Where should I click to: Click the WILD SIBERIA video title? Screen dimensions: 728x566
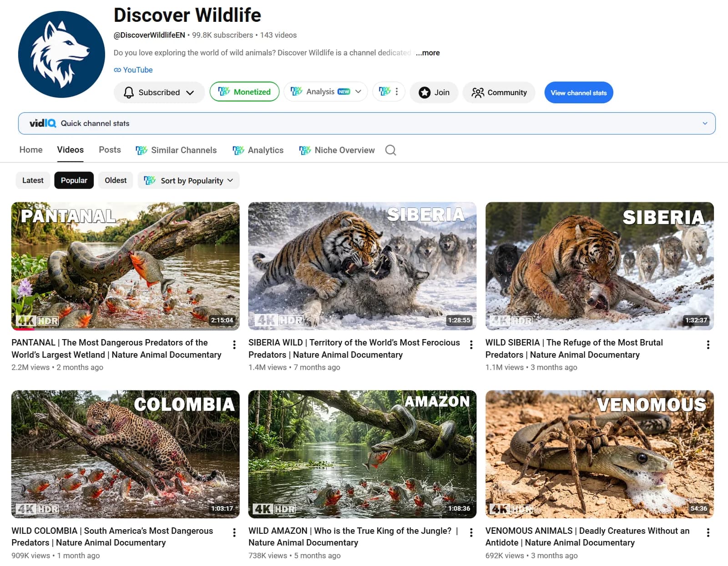[574, 349]
